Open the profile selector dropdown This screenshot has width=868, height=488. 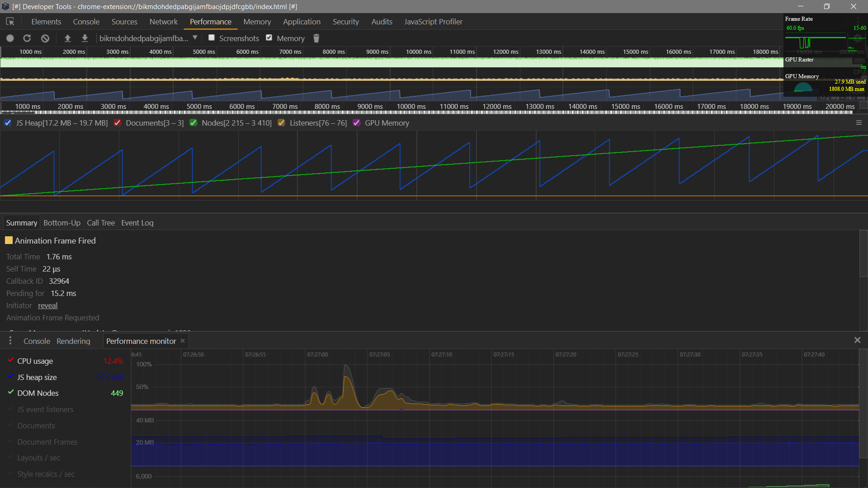[x=149, y=38]
